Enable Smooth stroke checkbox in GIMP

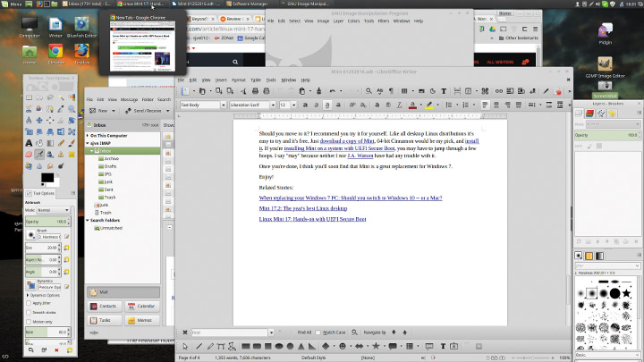tap(29, 312)
